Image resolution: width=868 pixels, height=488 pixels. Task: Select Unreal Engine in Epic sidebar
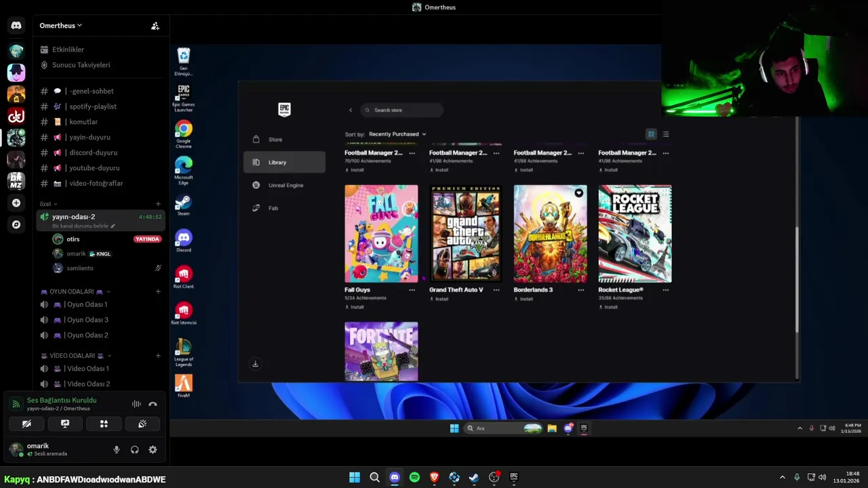(284, 185)
